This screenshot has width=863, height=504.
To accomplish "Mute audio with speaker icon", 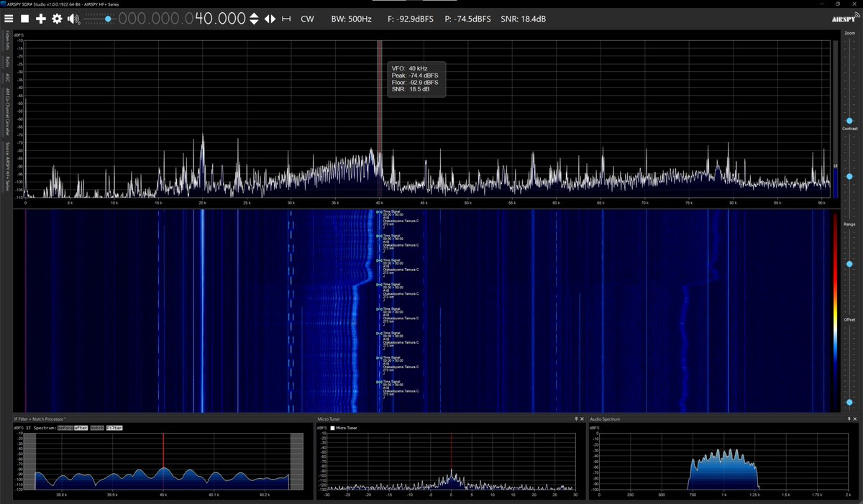I will tap(73, 19).
